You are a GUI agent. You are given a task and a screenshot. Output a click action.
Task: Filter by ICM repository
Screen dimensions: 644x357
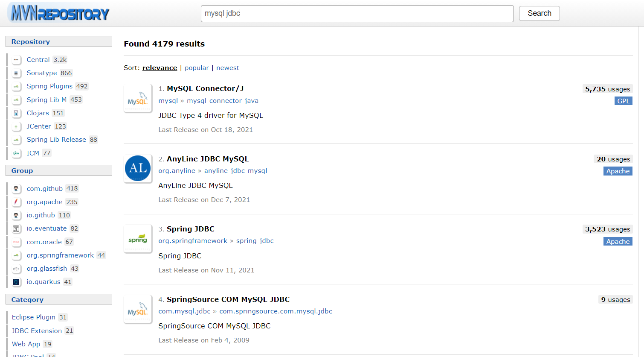point(33,153)
